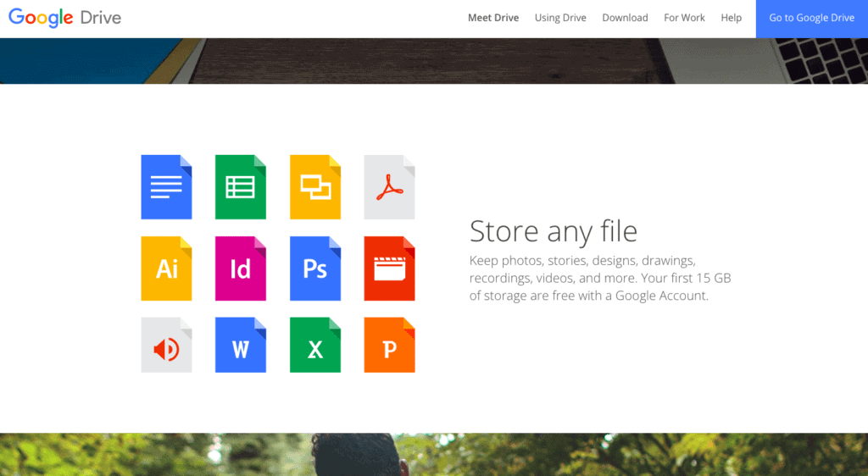
Task: Click the audio speaker file icon
Action: (x=166, y=345)
